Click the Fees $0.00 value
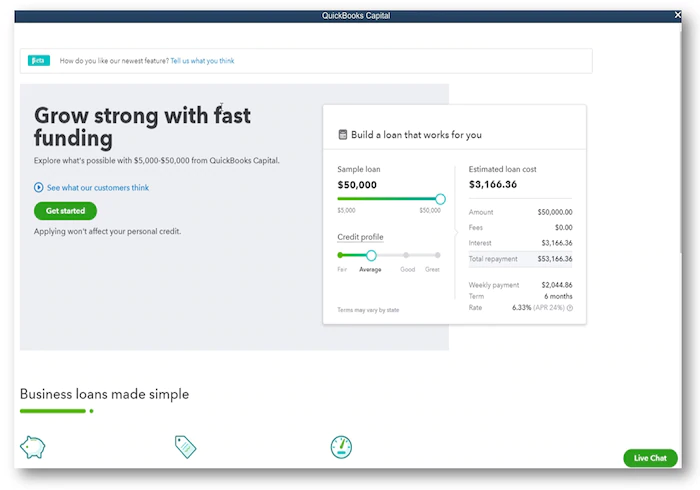 pyautogui.click(x=563, y=228)
